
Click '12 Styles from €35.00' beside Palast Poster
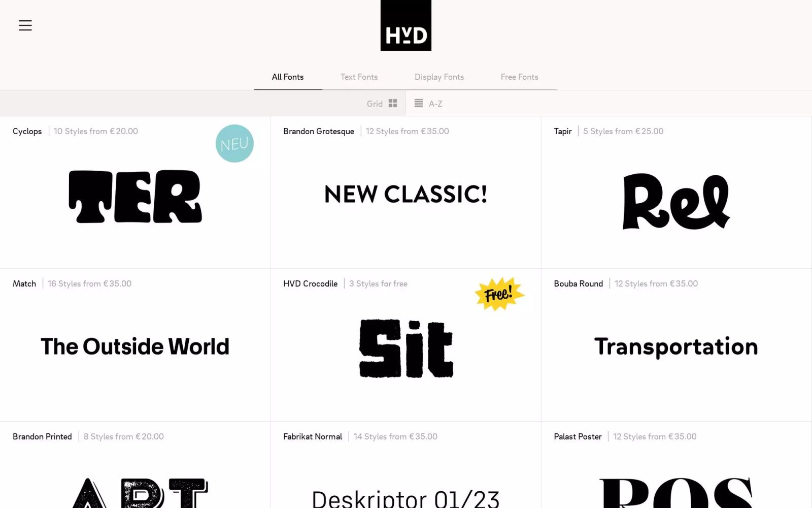[655, 437]
